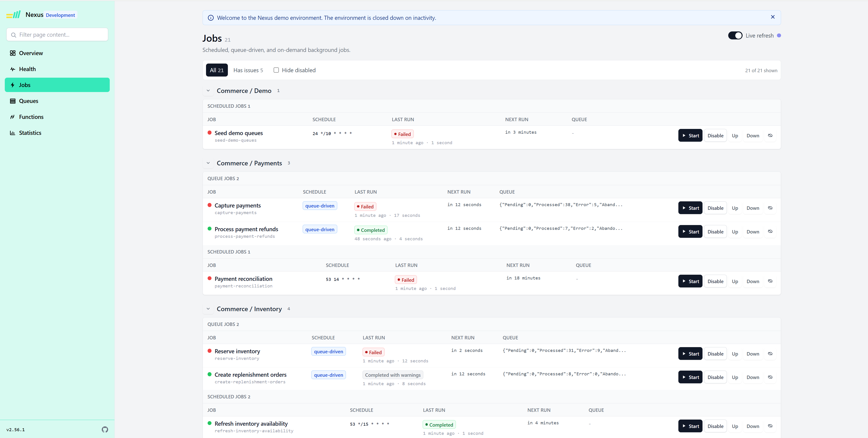868x438 pixels.
Task: Open the Capture payments job name
Action: point(238,205)
